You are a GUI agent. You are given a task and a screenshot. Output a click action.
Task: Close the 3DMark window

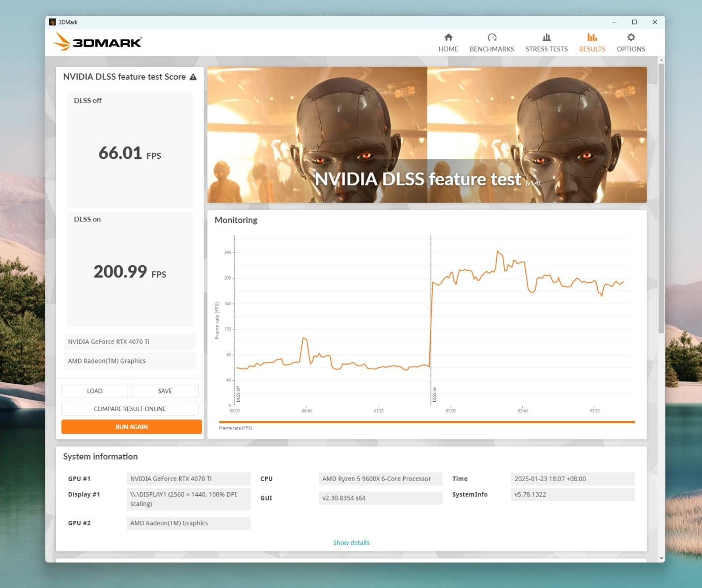[655, 22]
